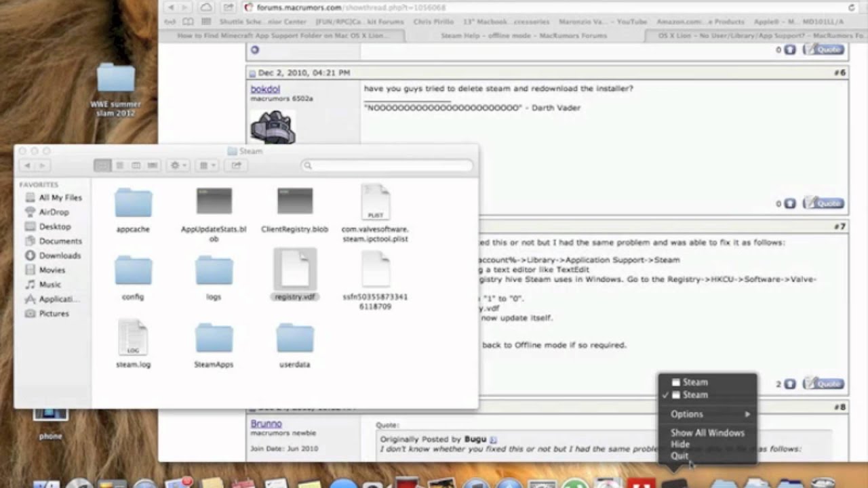This screenshot has height=488, width=868.
Task: Switch Finder to list view
Action: [x=119, y=165]
